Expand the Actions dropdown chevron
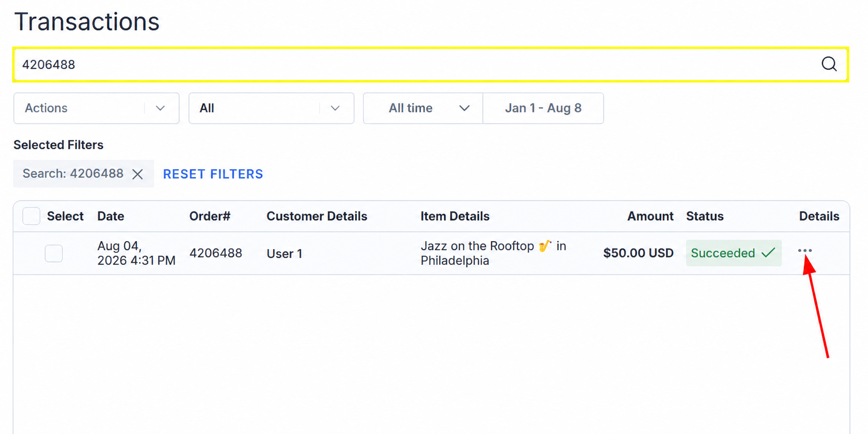The width and height of the screenshot is (868, 434). [x=160, y=108]
